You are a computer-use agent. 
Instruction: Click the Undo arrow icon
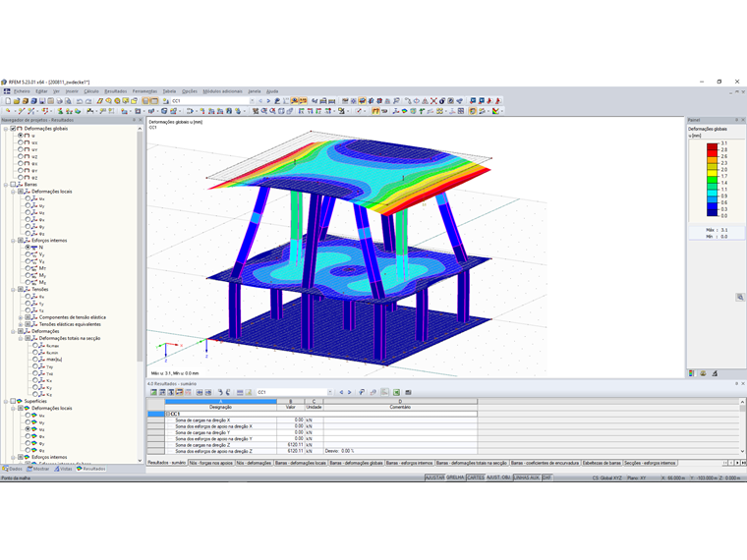point(80,101)
